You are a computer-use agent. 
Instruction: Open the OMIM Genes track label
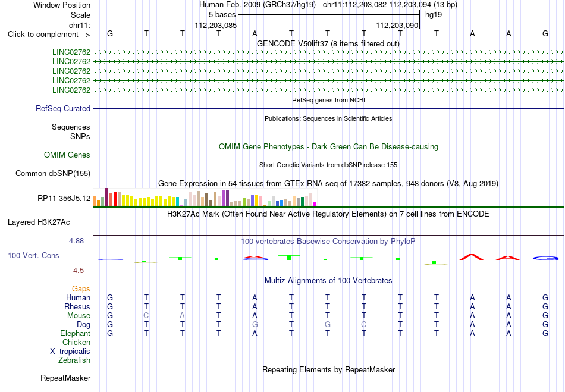click(x=67, y=155)
